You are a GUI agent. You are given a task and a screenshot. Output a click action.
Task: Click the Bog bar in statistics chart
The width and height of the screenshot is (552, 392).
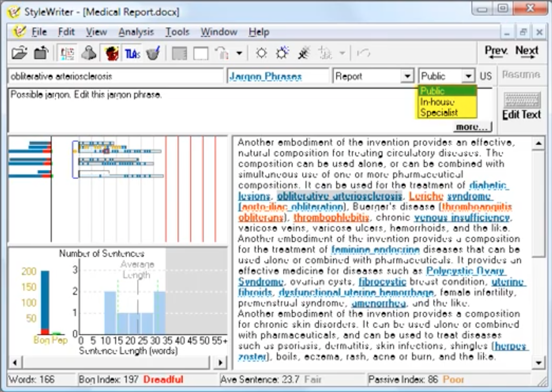pos(45,302)
